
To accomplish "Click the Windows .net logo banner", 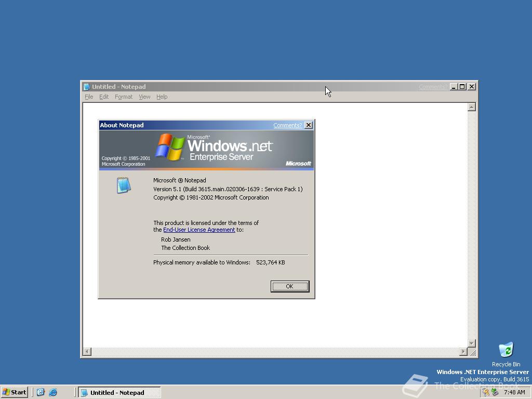I will tap(206, 150).
